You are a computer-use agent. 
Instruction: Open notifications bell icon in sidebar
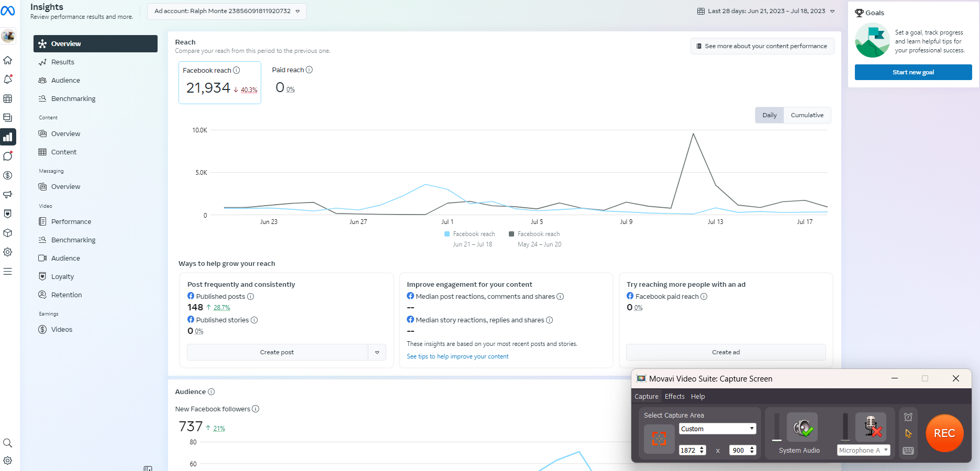[8, 80]
